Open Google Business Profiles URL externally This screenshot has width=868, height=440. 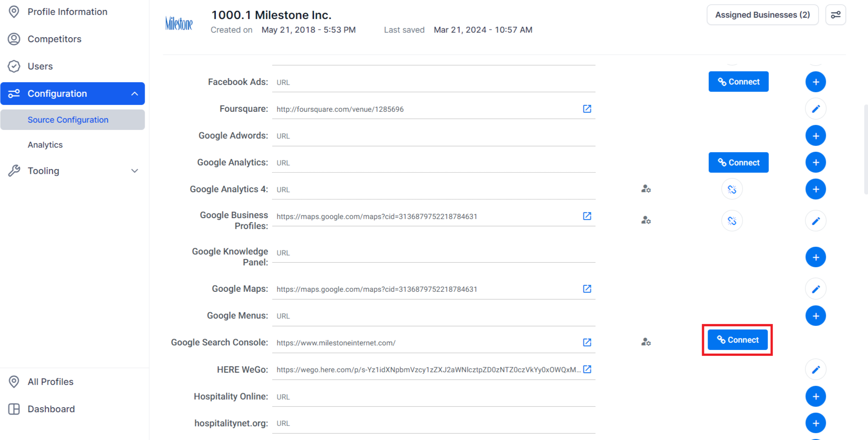click(x=587, y=216)
